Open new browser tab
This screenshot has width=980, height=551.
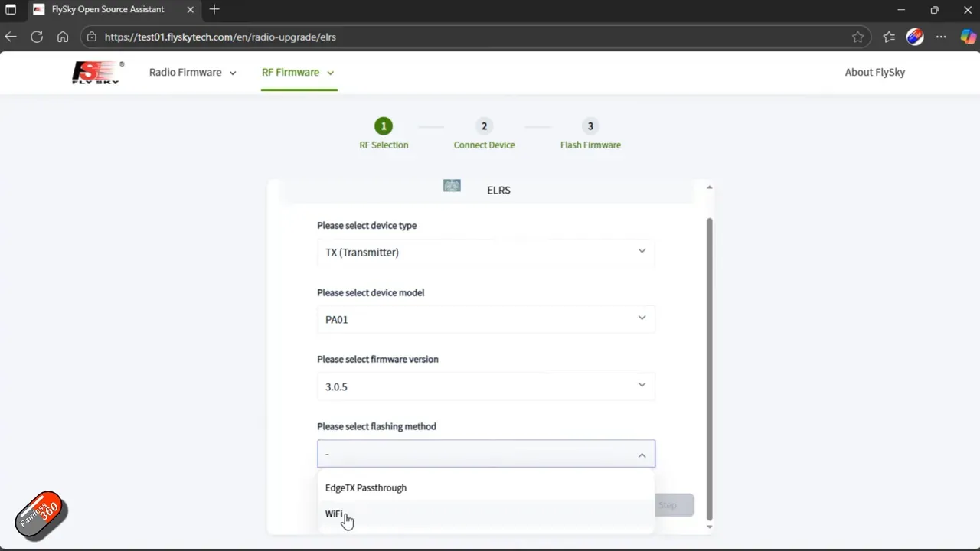(x=214, y=10)
